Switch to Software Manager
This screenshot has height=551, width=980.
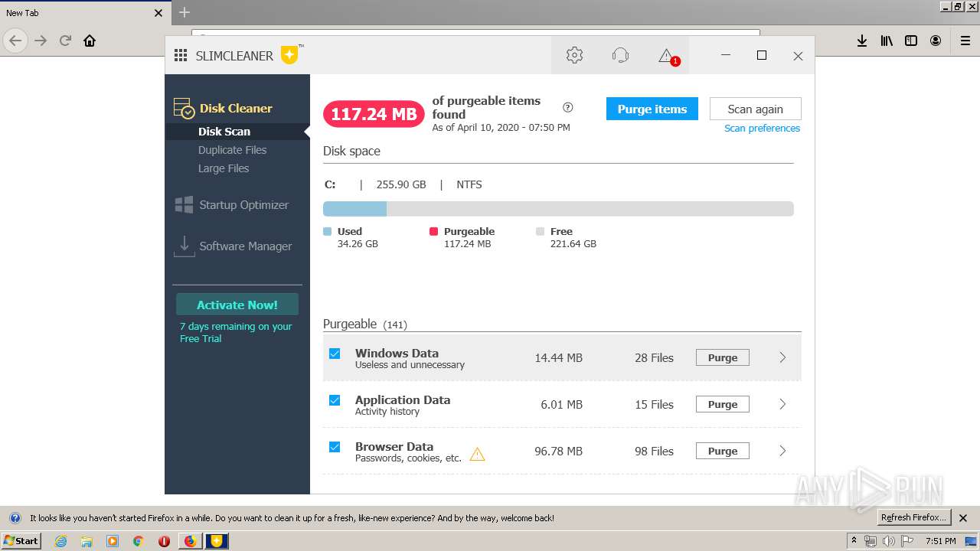click(246, 246)
